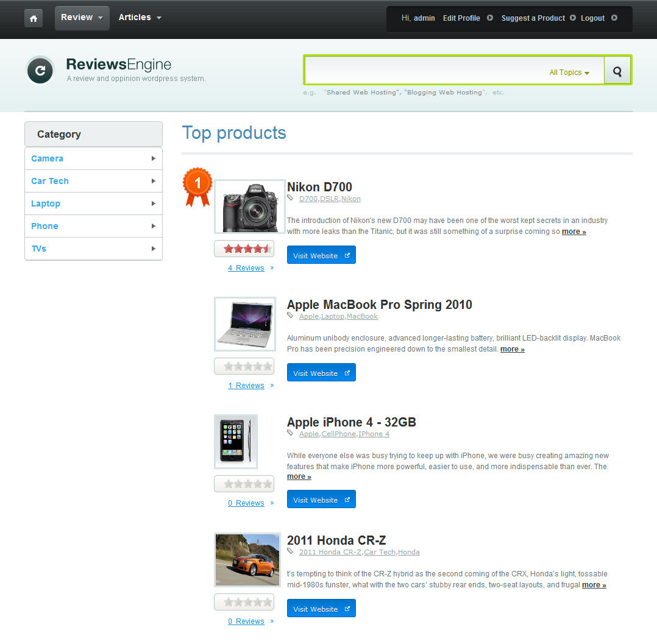Click star rating for Nikon D700
The width and height of the screenshot is (657, 644).
pos(244,249)
